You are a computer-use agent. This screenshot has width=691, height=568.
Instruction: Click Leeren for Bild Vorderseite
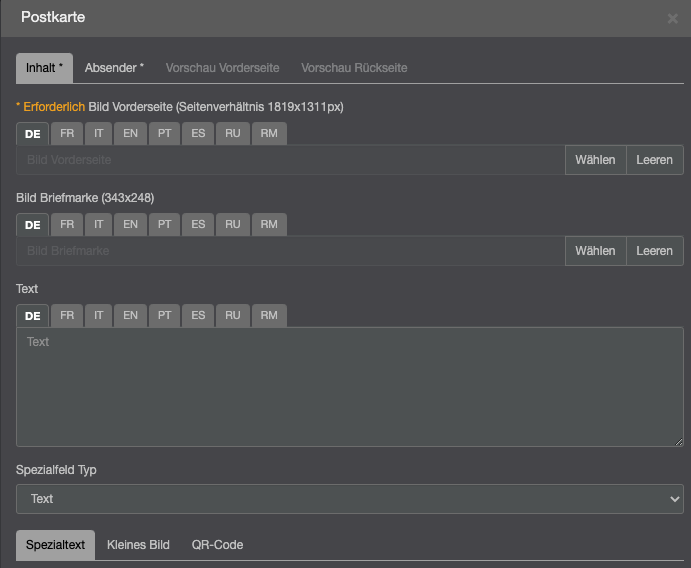pos(655,160)
